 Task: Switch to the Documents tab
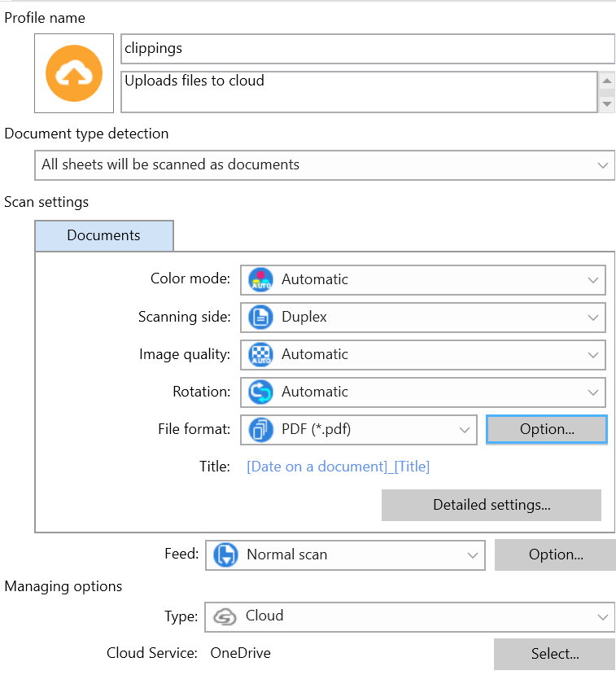104,235
